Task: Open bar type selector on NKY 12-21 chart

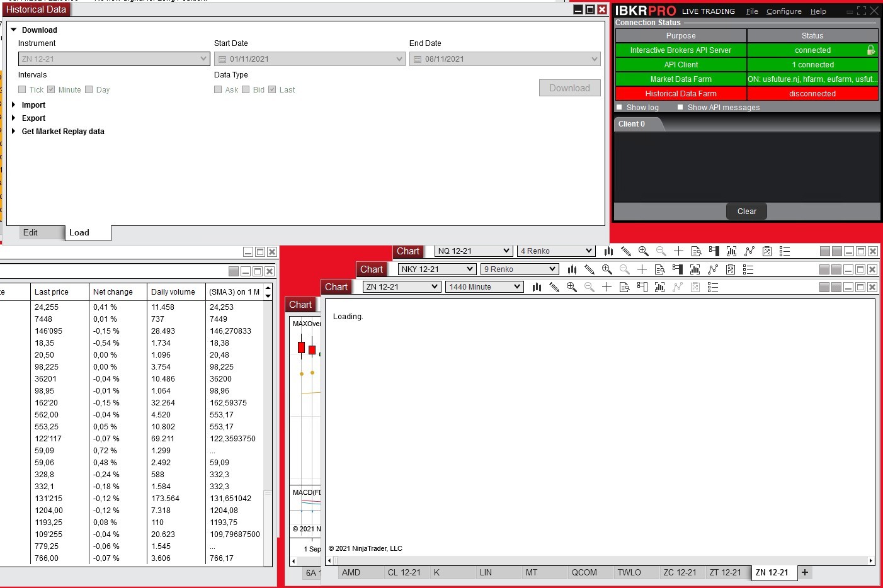Action: coord(572,269)
